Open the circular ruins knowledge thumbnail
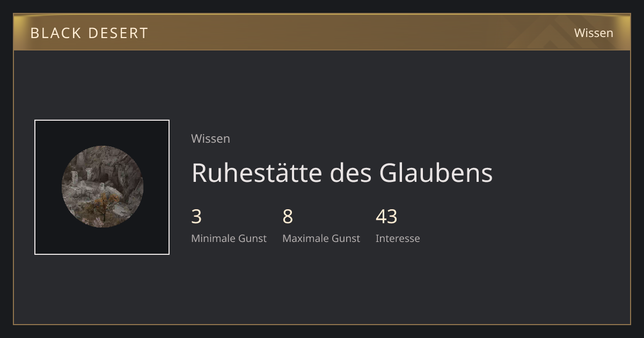 click(x=103, y=187)
